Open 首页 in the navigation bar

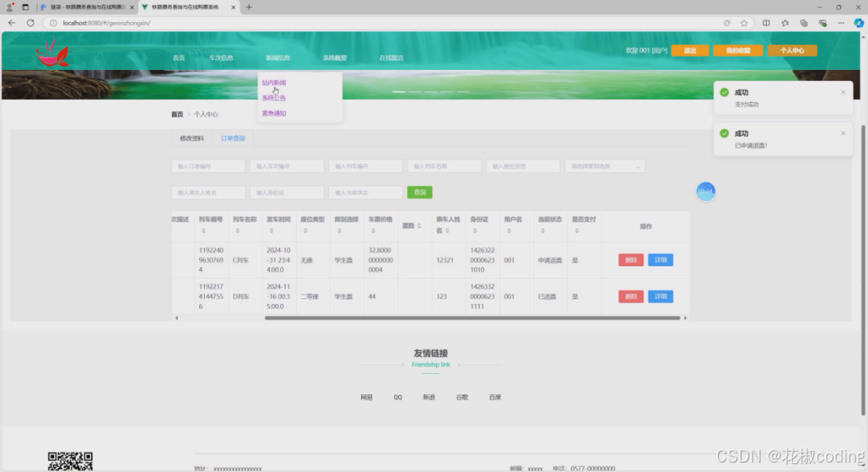click(x=179, y=58)
